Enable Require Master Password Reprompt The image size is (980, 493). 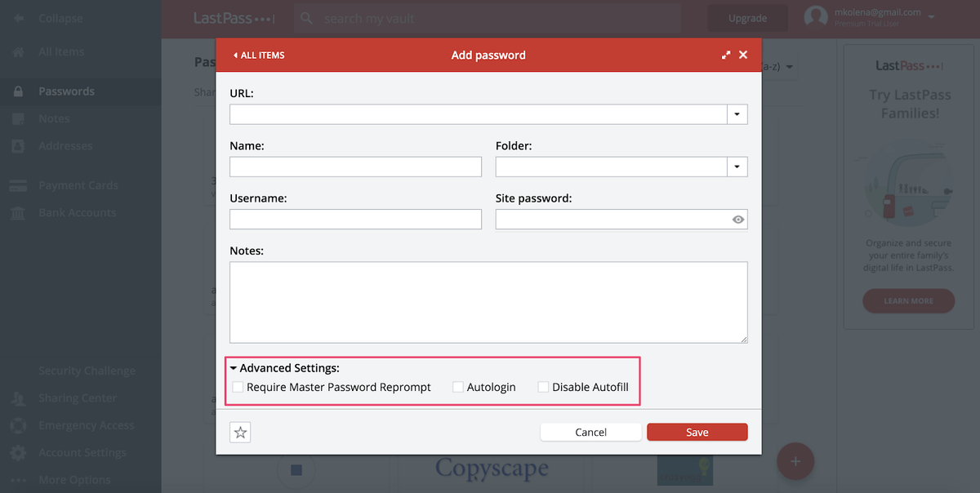238,386
